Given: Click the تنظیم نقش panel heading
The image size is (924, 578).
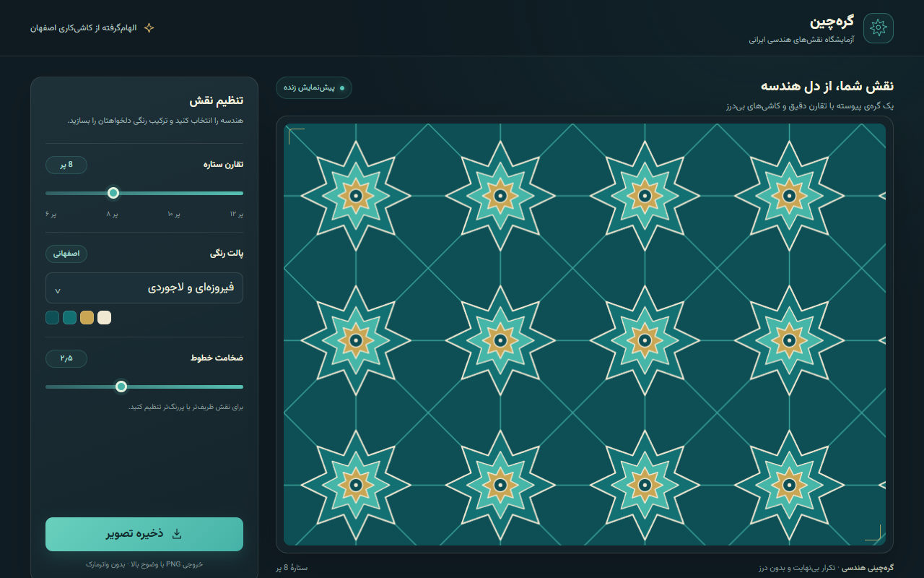Looking at the screenshot, I should [217, 100].
